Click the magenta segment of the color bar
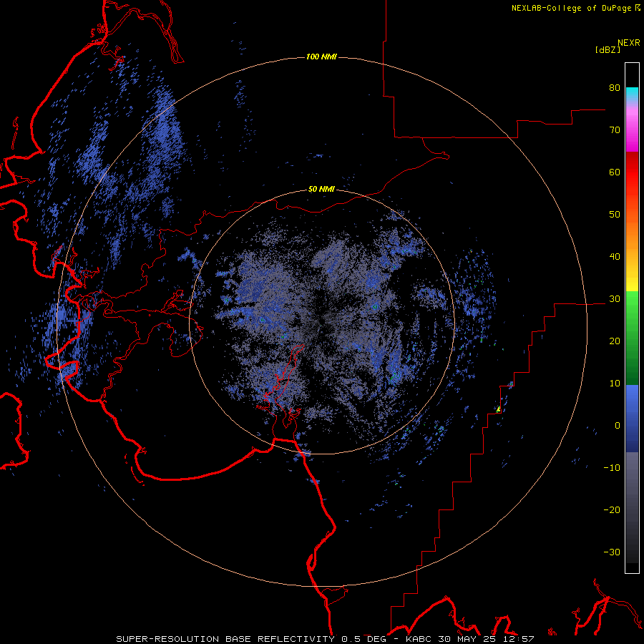 click(632, 132)
